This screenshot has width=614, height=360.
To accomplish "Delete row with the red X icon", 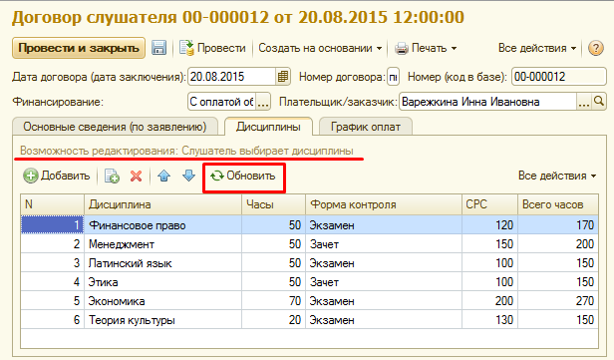I will click(136, 176).
